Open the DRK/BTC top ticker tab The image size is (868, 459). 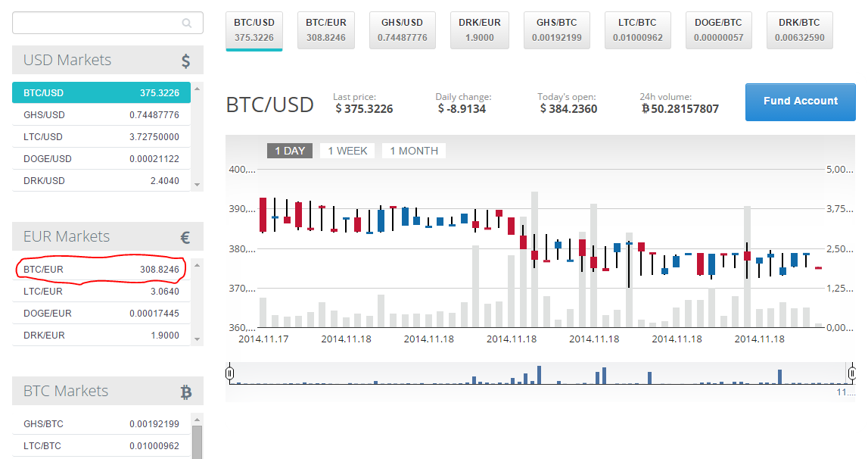(799, 30)
